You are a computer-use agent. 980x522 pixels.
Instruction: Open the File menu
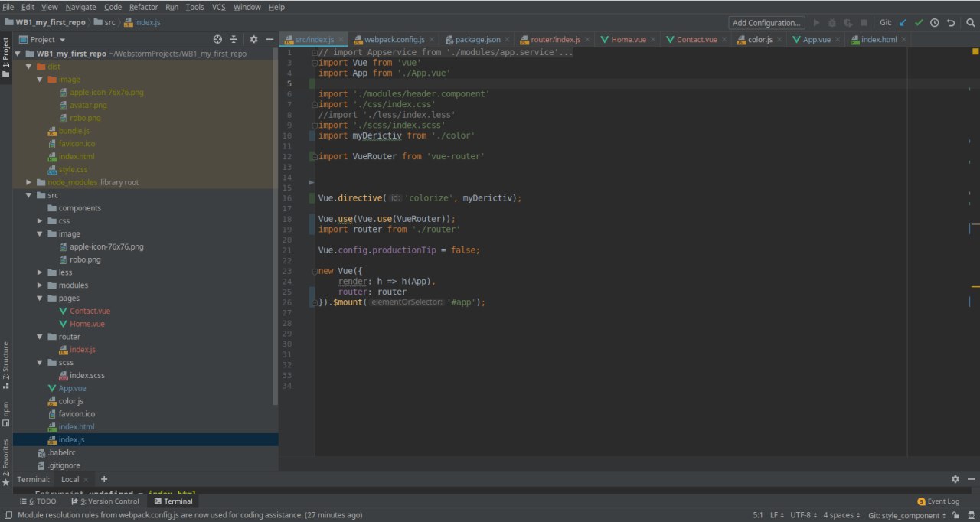pos(8,7)
